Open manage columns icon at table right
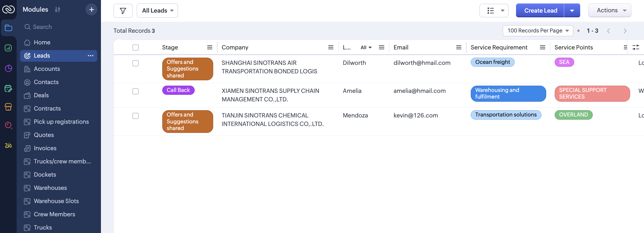Viewport: 644px width, 233px height. [x=636, y=47]
